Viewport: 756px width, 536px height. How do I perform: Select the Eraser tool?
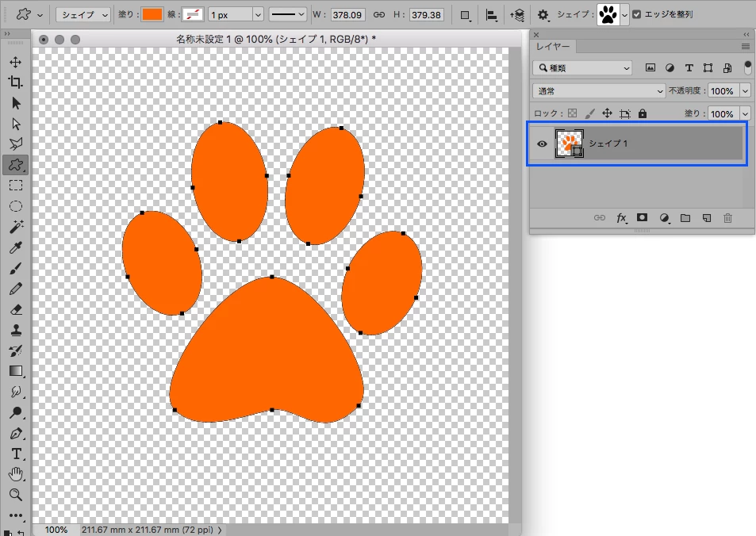point(15,309)
